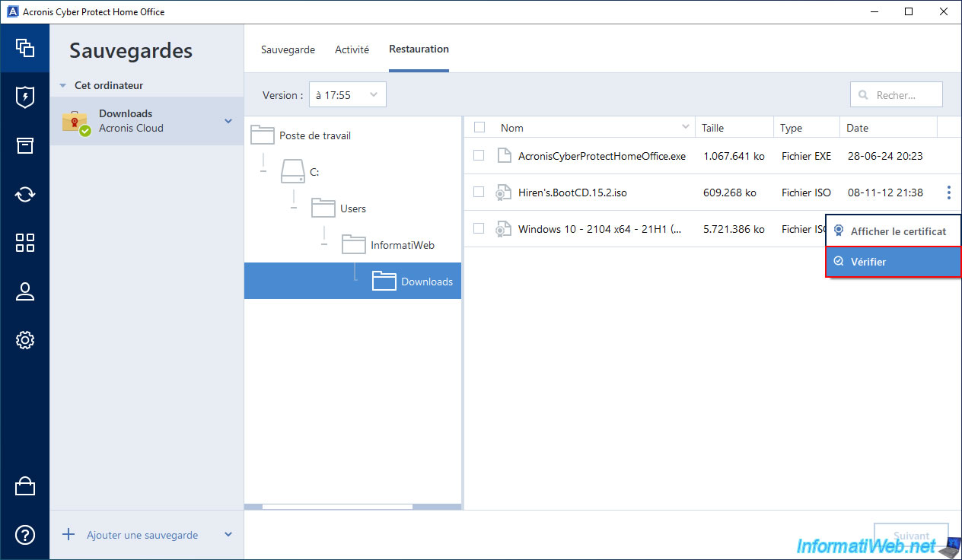Sort by the Taille column header
This screenshot has width=962, height=560.
712,128
